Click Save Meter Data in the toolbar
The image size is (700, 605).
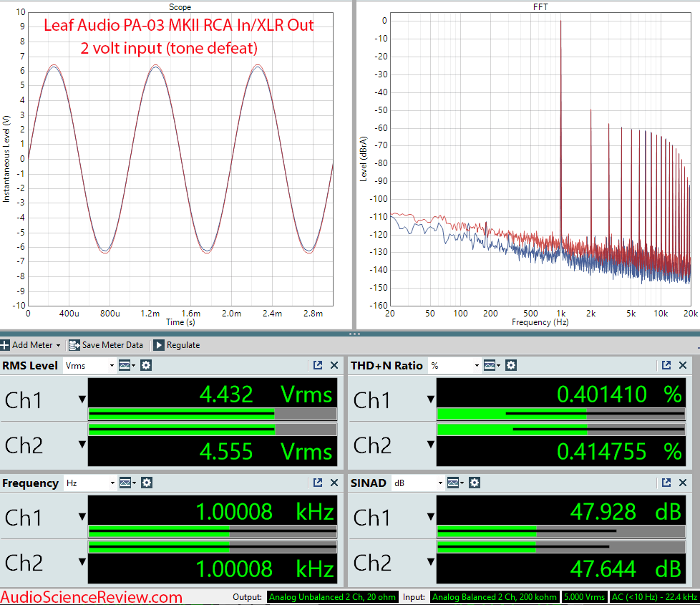coord(106,345)
